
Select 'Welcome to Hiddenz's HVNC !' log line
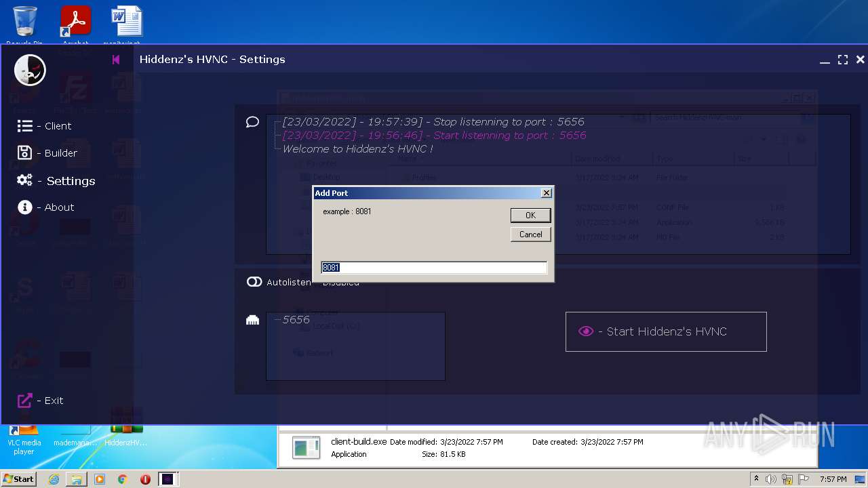point(357,149)
